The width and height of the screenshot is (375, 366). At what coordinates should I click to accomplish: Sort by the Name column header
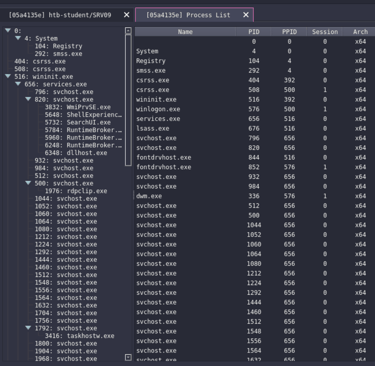click(185, 32)
